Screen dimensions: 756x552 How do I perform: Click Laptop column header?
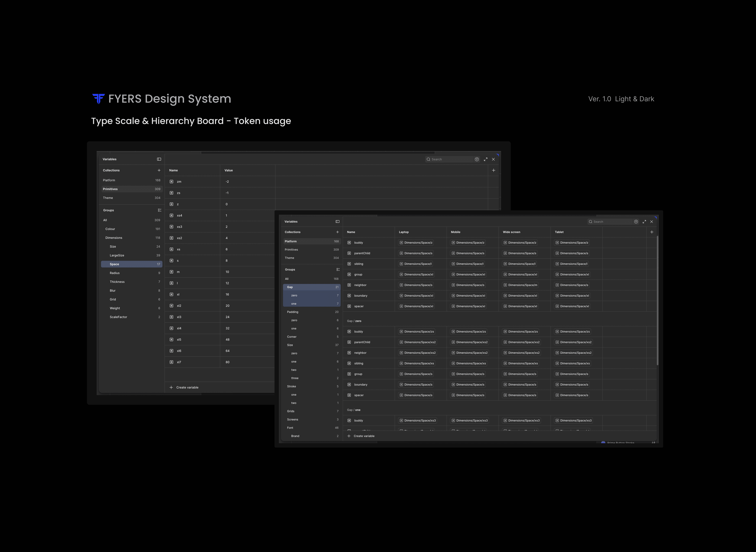click(404, 232)
